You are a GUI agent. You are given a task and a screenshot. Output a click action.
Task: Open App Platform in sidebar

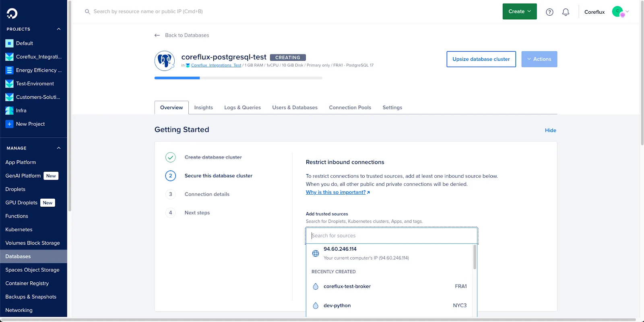click(21, 162)
